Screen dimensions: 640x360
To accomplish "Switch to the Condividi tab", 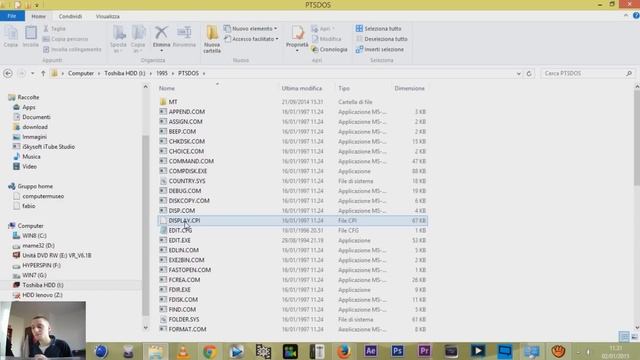I will 70,16.
